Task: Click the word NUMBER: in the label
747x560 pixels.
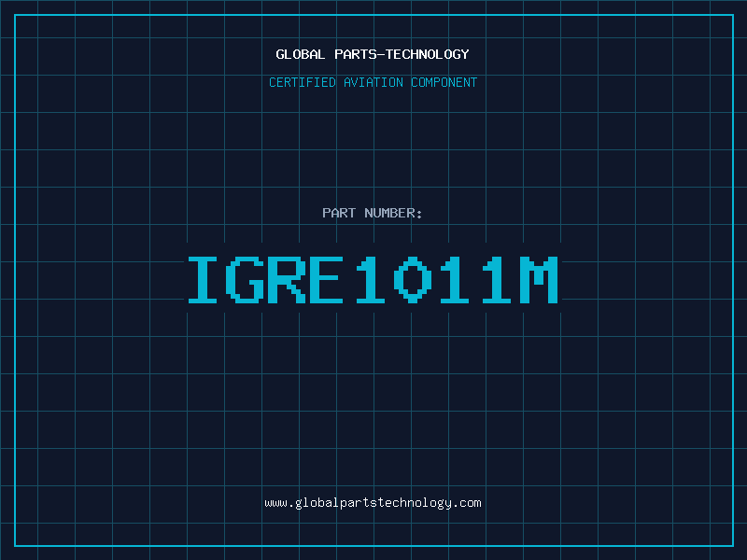Action: 393,214
